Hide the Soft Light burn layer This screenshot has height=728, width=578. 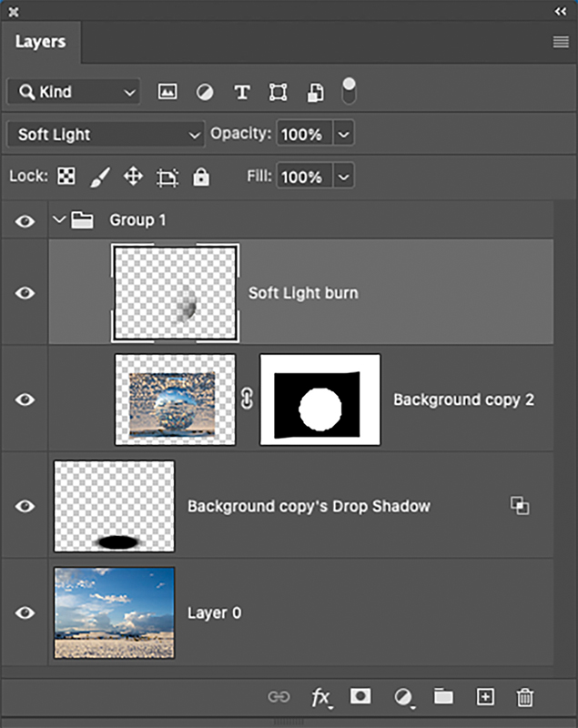click(25, 293)
